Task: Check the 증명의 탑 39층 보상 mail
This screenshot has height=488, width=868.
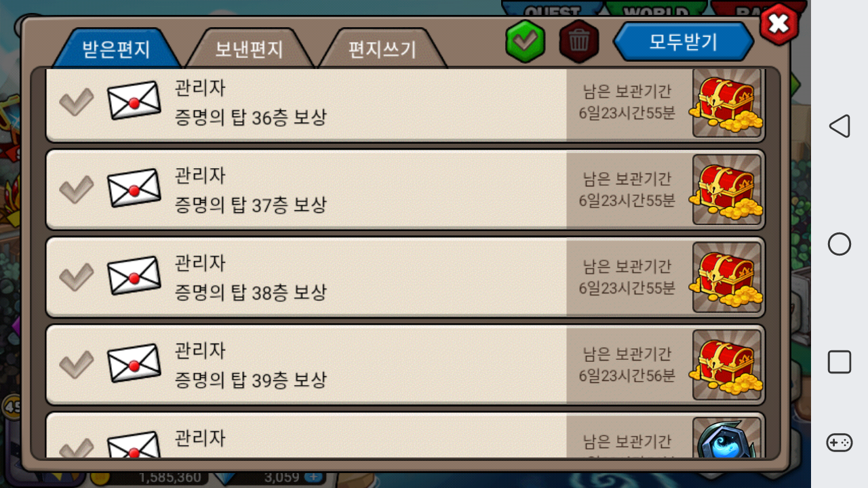Action: [x=77, y=364]
